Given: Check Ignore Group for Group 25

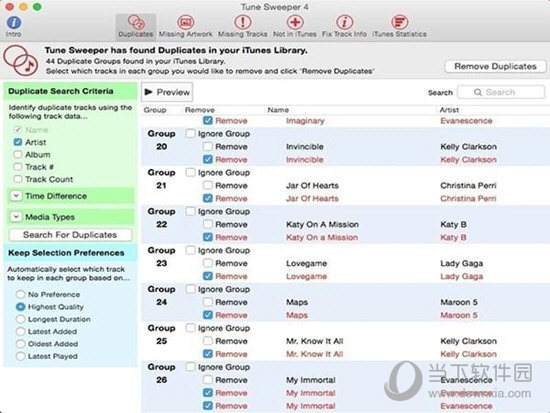Looking at the screenshot, I should (190, 328).
